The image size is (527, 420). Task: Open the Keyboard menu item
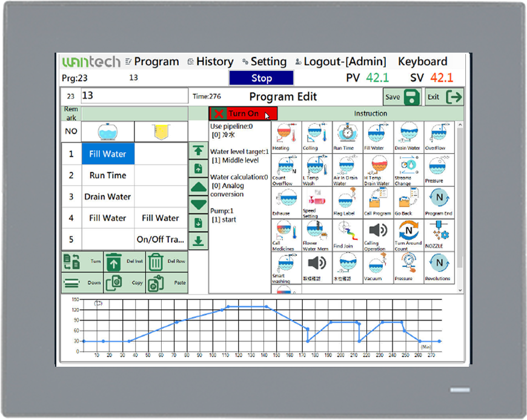422,62
